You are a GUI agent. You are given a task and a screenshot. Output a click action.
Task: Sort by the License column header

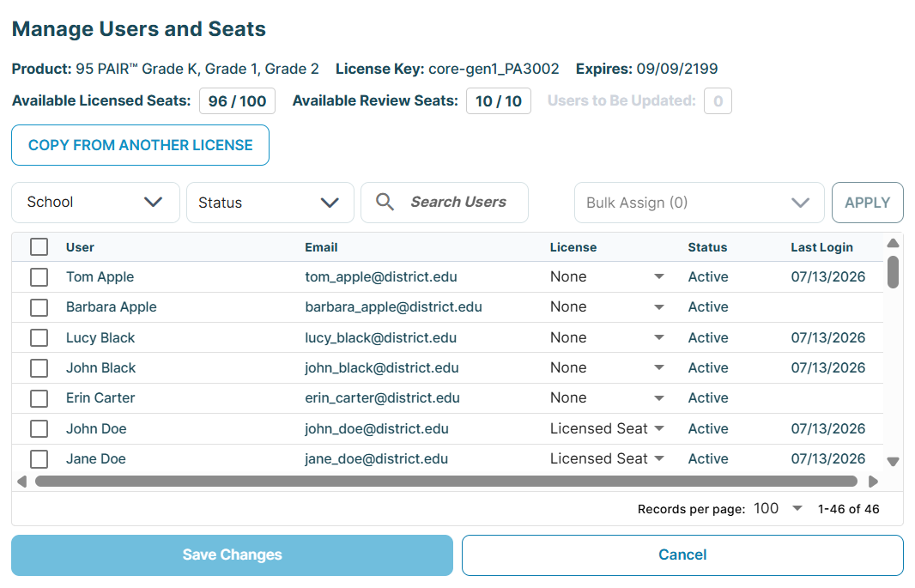point(573,247)
